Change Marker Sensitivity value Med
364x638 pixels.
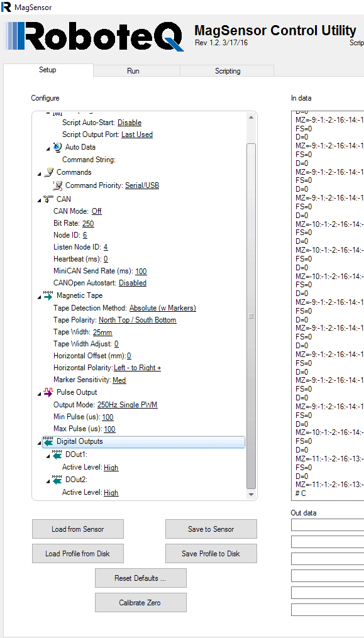point(119,380)
